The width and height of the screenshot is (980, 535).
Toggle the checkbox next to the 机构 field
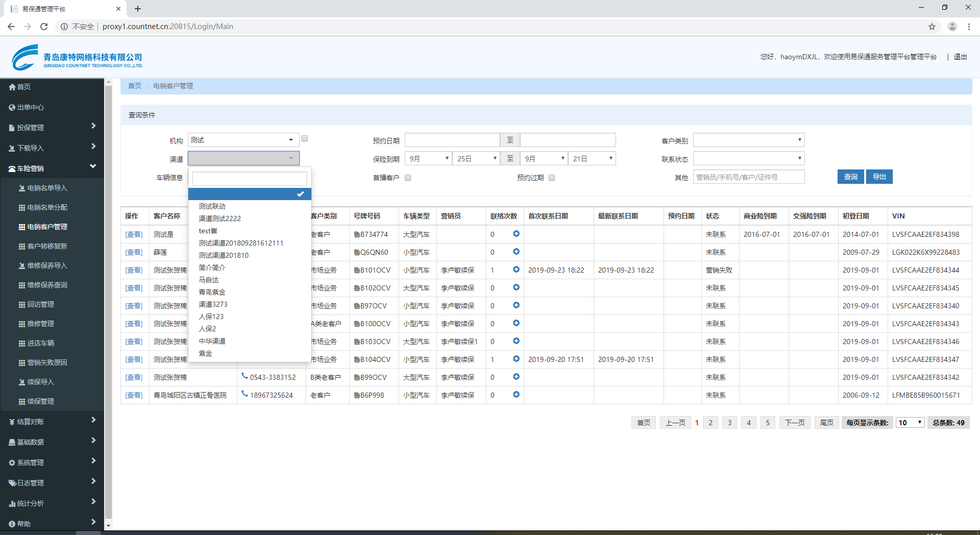click(x=305, y=139)
